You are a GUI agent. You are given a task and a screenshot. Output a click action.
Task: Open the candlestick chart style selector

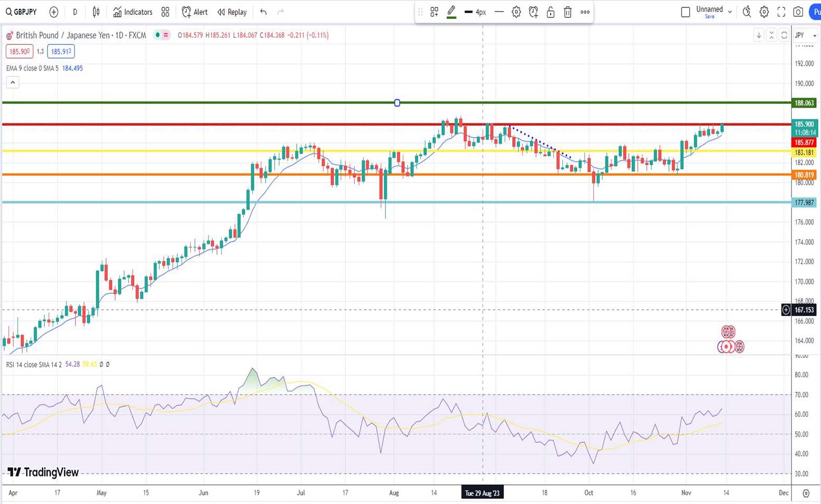pyautogui.click(x=96, y=12)
